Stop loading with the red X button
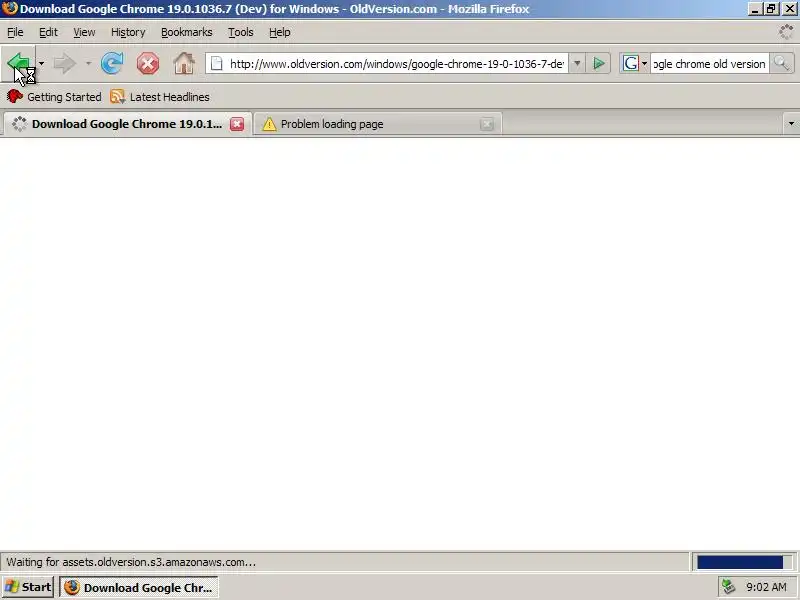800x600 pixels. pos(148,64)
